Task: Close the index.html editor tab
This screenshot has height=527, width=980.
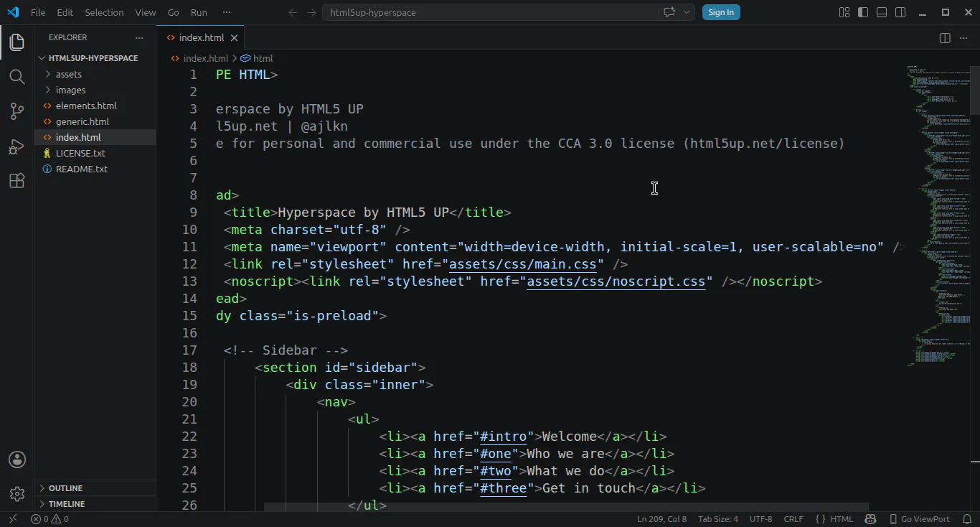Action: coord(235,38)
